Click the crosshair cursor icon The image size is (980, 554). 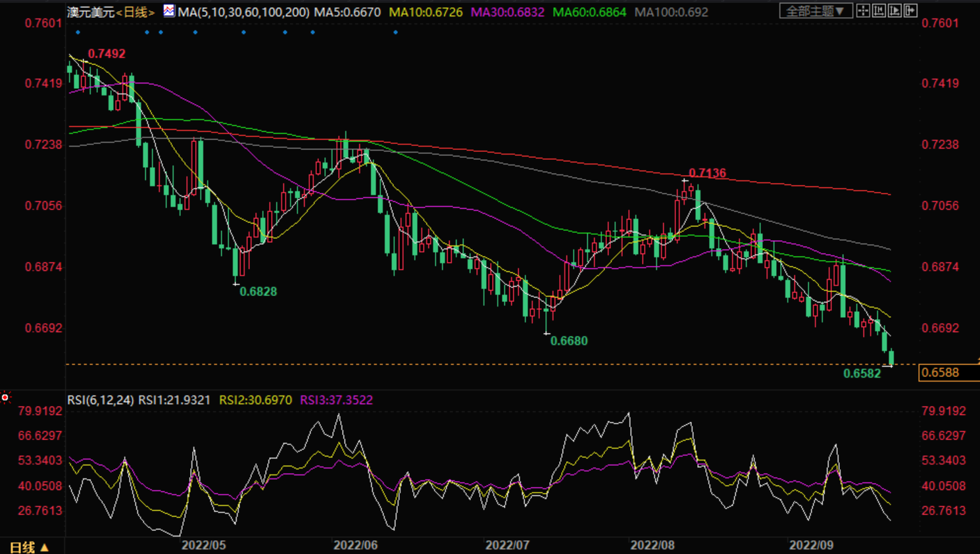pos(863,11)
